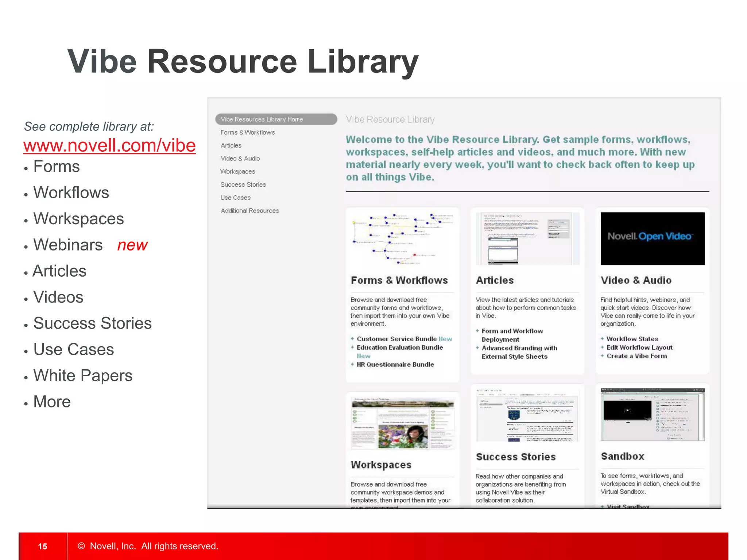This screenshot has width=747, height=560.
Task: Click the Welcome to the Vibe Resource Library paragraph
Action: (x=520, y=158)
